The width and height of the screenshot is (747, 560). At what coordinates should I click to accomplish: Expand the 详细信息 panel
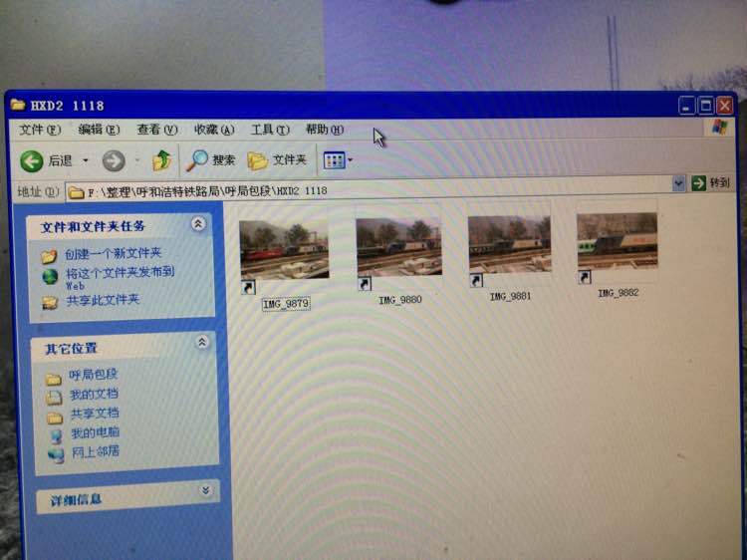coord(206,490)
